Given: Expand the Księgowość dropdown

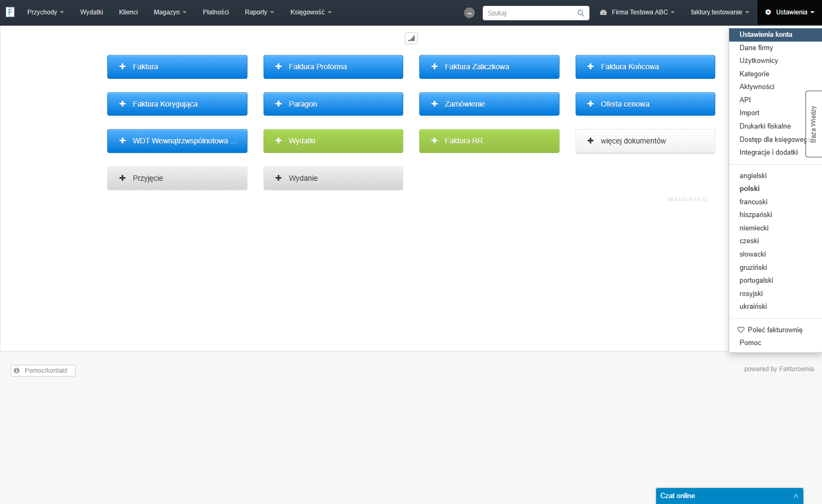Looking at the screenshot, I should [x=311, y=12].
